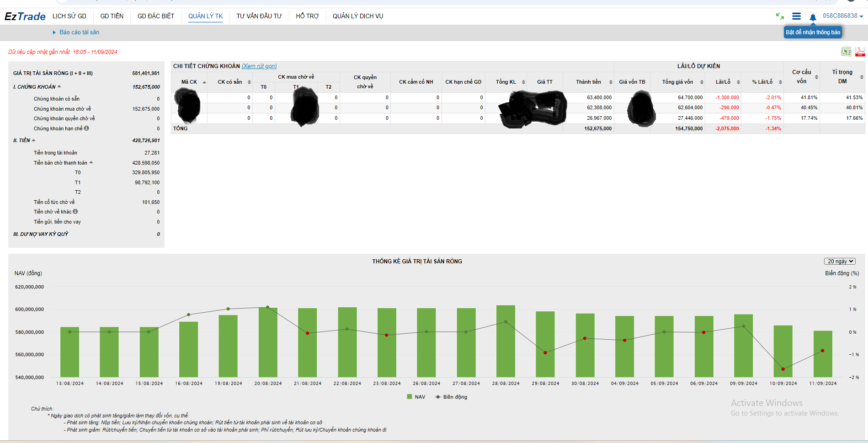Open QUẢN LÝ DỊCH VỤ menu
The height and width of the screenshot is (443, 868).
pyautogui.click(x=358, y=16)
